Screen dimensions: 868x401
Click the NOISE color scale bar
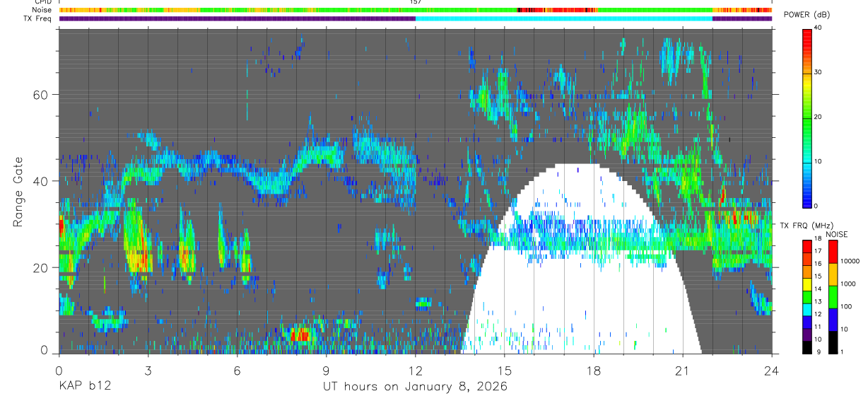pos(833,296)
